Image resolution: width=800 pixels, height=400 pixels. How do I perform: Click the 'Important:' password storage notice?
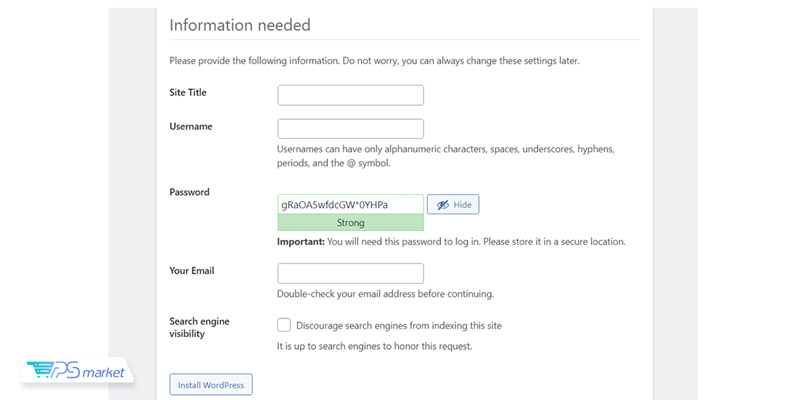451,242
